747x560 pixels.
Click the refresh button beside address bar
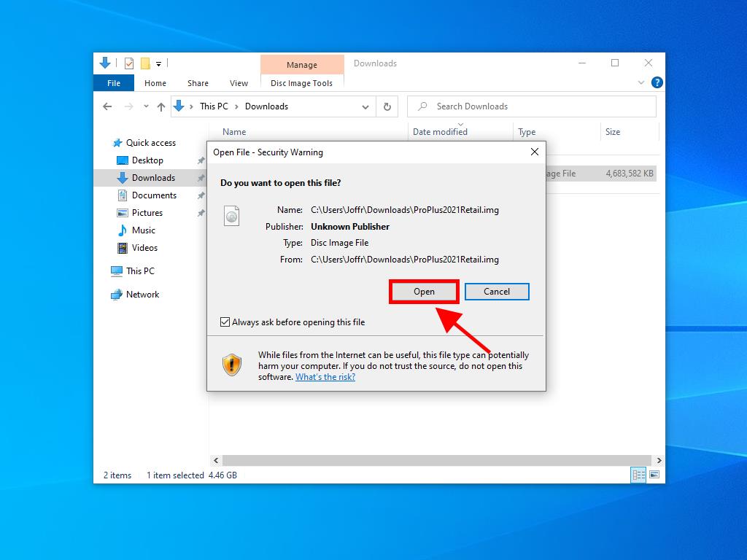click(387, 106)
